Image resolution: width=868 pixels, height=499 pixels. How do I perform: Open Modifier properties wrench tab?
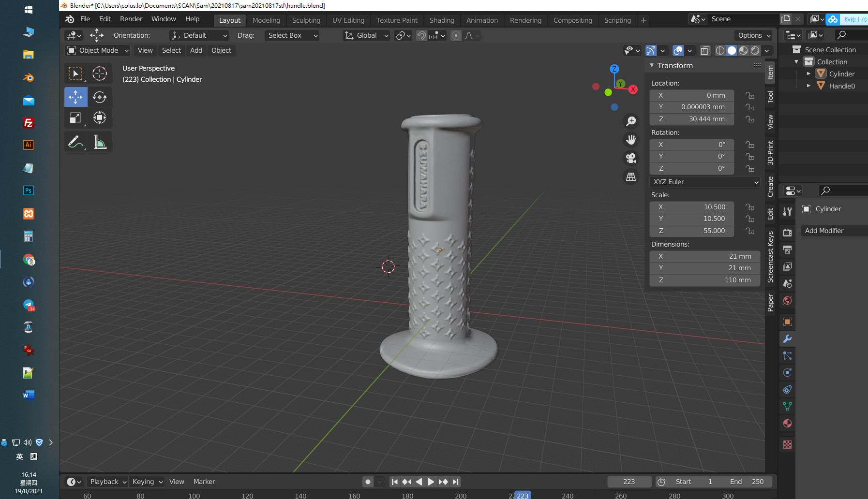pos(787,339)
